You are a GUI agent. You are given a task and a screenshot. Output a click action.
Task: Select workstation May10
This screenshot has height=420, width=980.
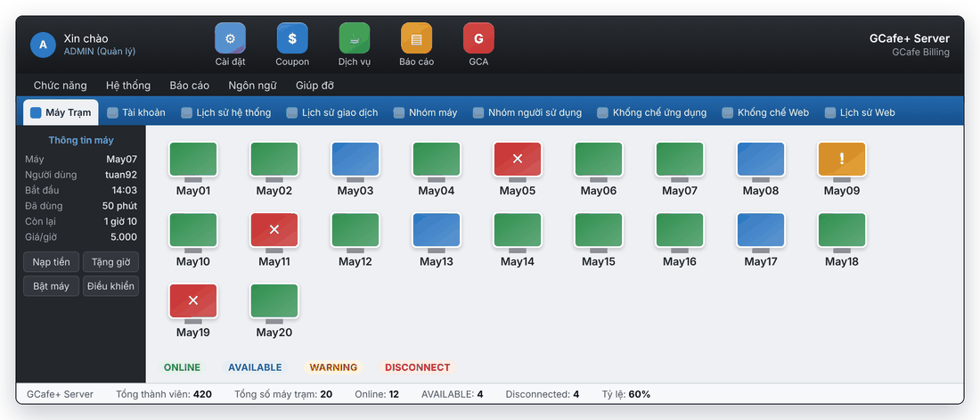[x=193, y=239]
